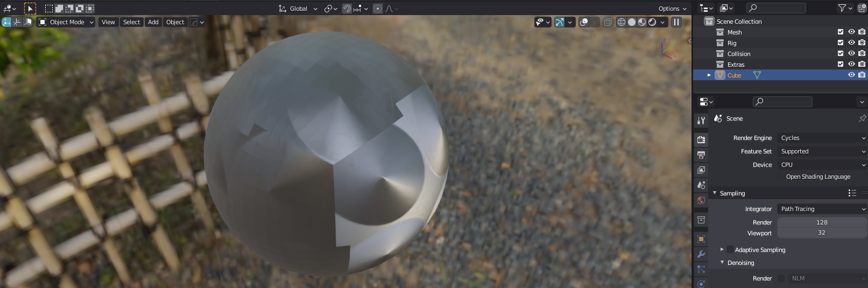Switch to material preview shading
Screen dimensions: 868x288
(x=642, y=22)
